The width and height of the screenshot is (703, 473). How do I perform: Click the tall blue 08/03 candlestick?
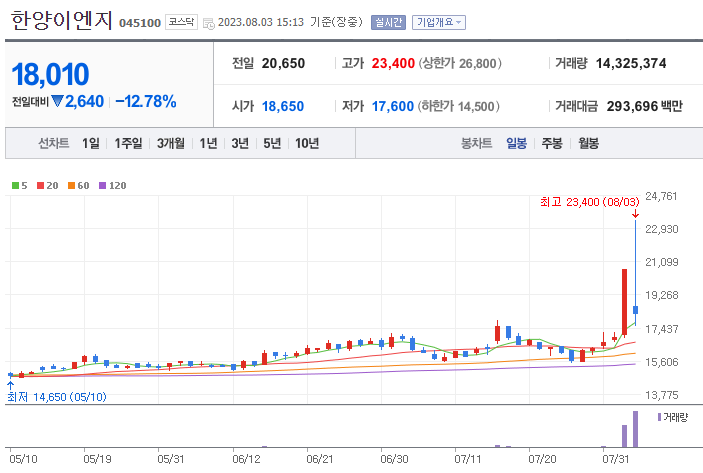click(635, 272)
